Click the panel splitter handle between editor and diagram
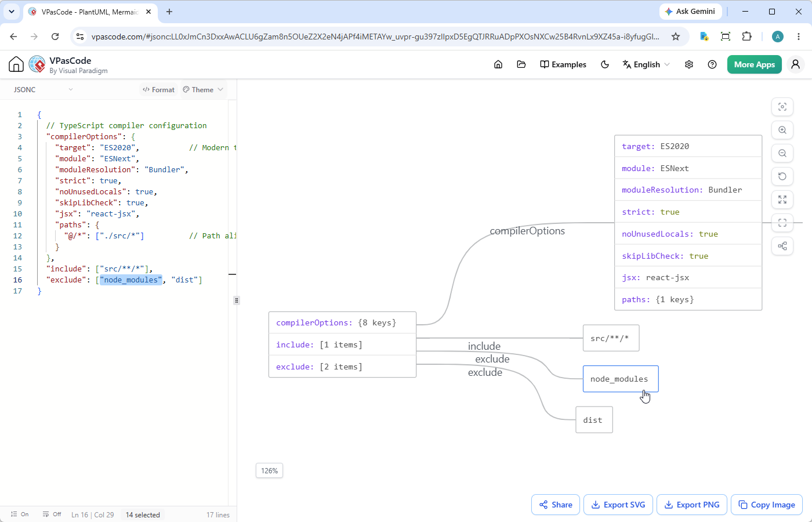Image resolution: width=812 pixels, height=522 pixels. pos(236,300)
